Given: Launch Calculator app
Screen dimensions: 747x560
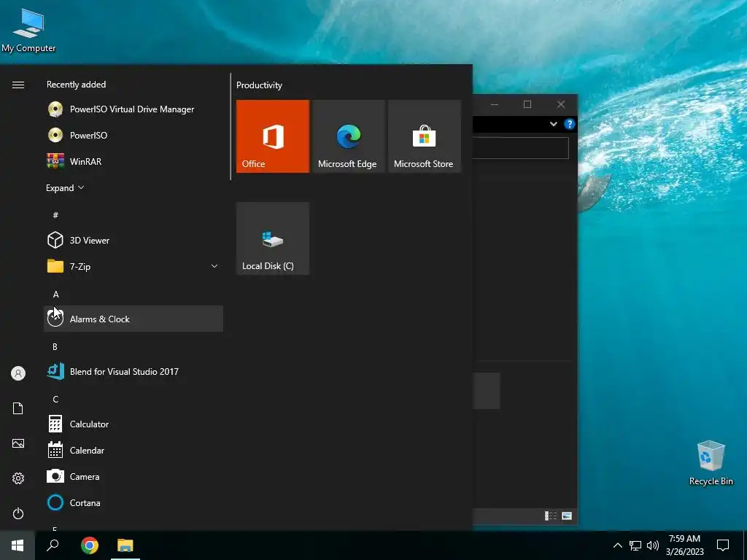Looking at the screenshot, I should tap(133, 424).
